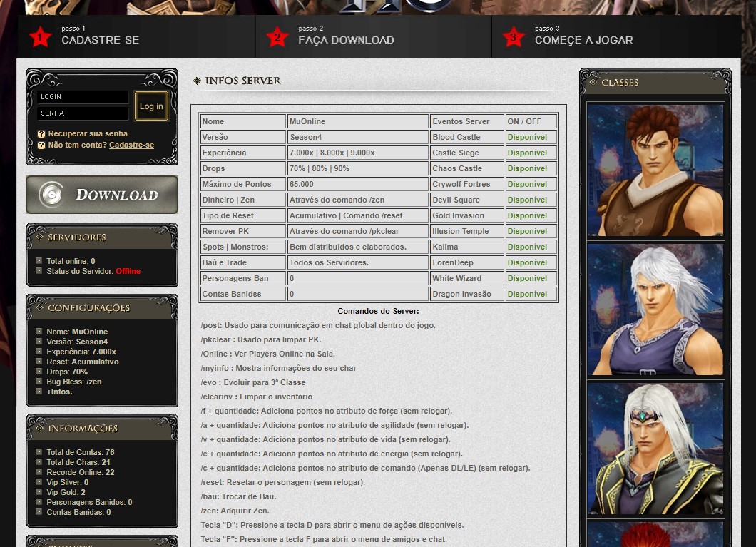This screenshot has height=547, width=756.
Task: Open the Cadastre-se registration link
Action: click(132, 145)
